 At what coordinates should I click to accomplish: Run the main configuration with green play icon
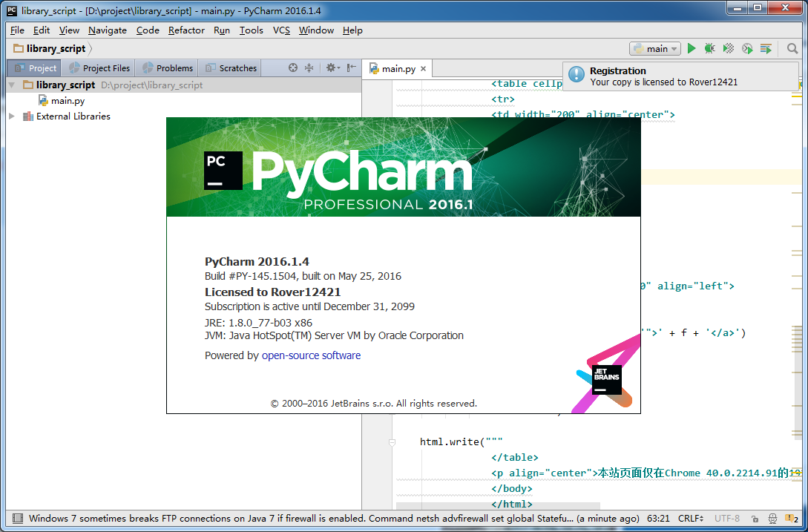692,48
